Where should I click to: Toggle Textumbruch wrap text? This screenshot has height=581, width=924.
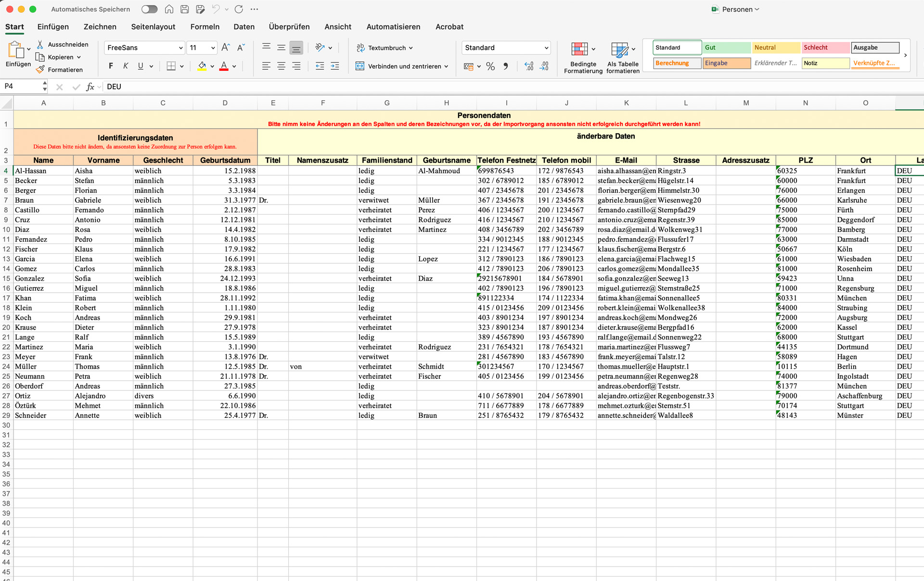(385, 48)
